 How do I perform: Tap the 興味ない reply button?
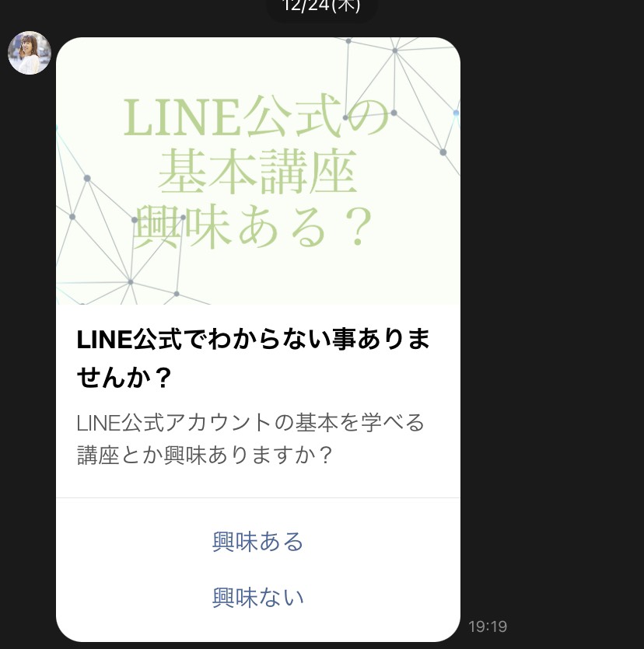click(258, 597)
